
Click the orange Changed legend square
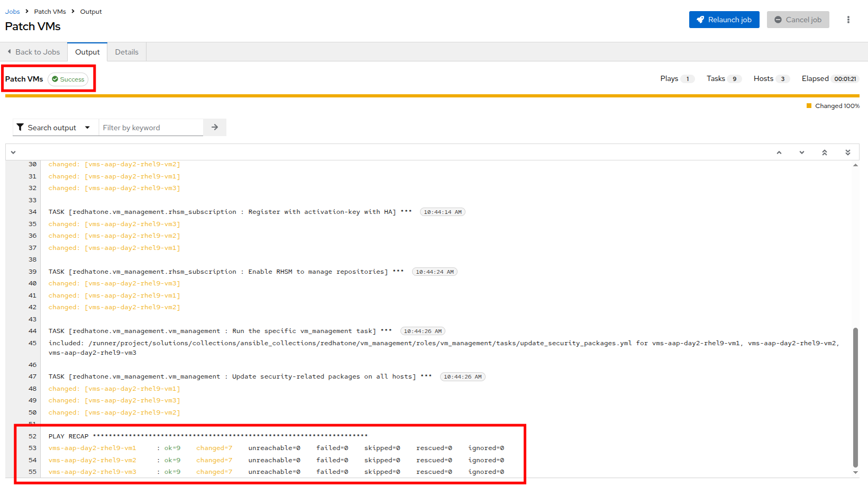click(x=809, y=106)
